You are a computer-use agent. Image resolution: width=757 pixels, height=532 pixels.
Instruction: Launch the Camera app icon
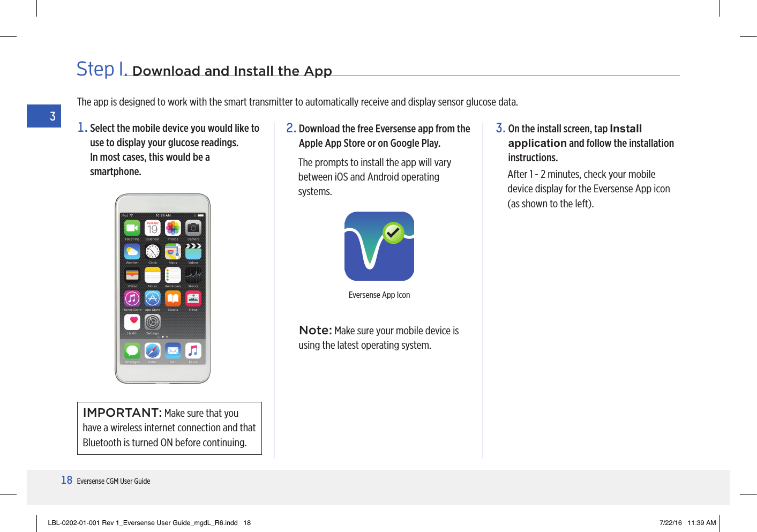pyautogui.click(x=193, y=228)
